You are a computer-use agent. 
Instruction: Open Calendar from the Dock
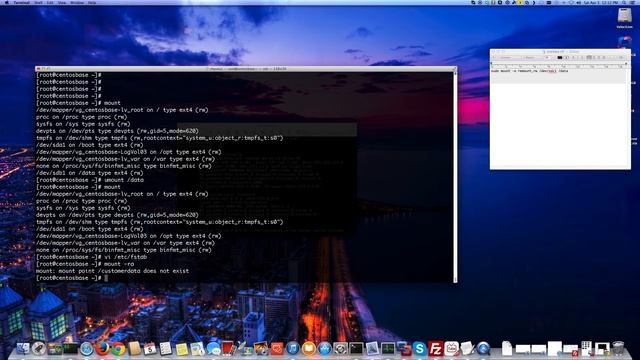(150, 349)
